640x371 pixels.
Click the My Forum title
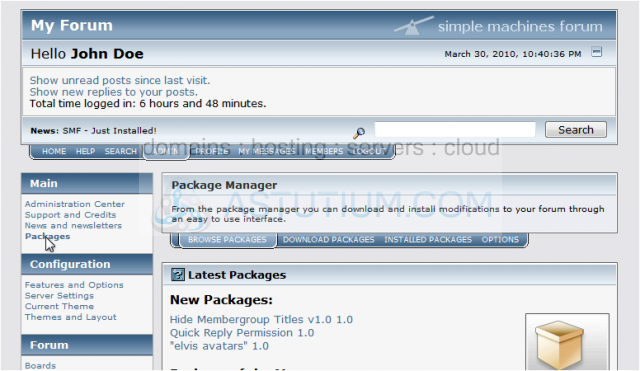tap(72, 25)
